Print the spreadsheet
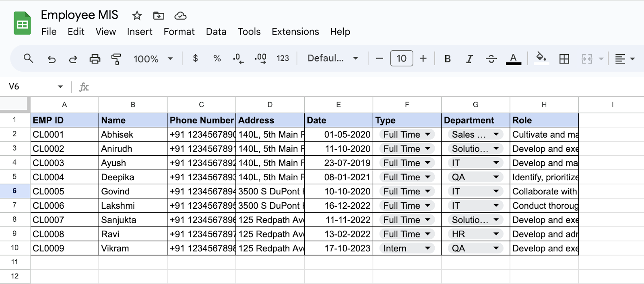This screenshot has height=284, width=644. [95, 59]
